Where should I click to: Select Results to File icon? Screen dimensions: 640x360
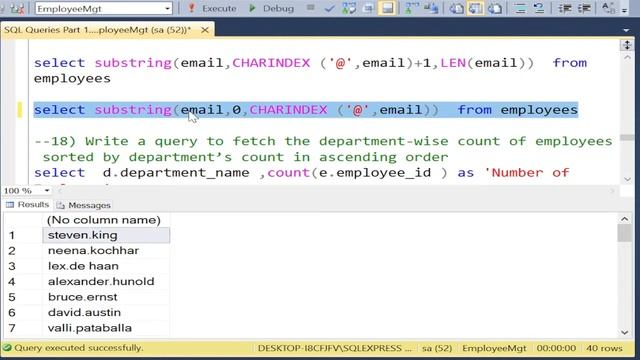pos(495,8)
